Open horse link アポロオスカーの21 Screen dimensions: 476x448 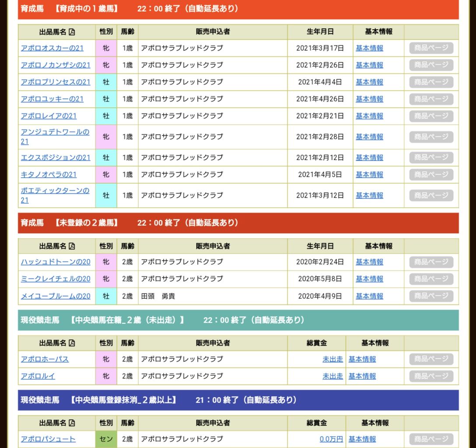point(52,48)
